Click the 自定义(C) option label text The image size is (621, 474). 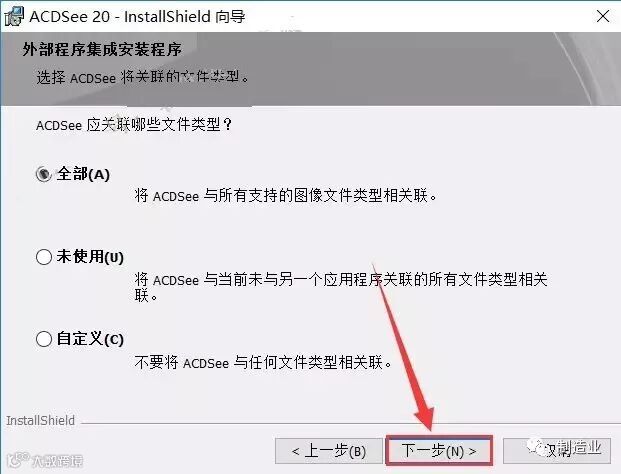pos(90,339)
